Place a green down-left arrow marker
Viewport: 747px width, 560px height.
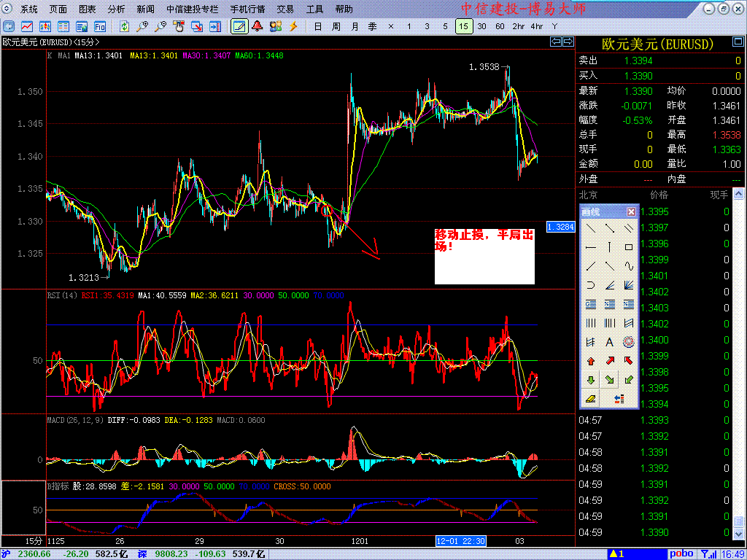tap(629, 380)
